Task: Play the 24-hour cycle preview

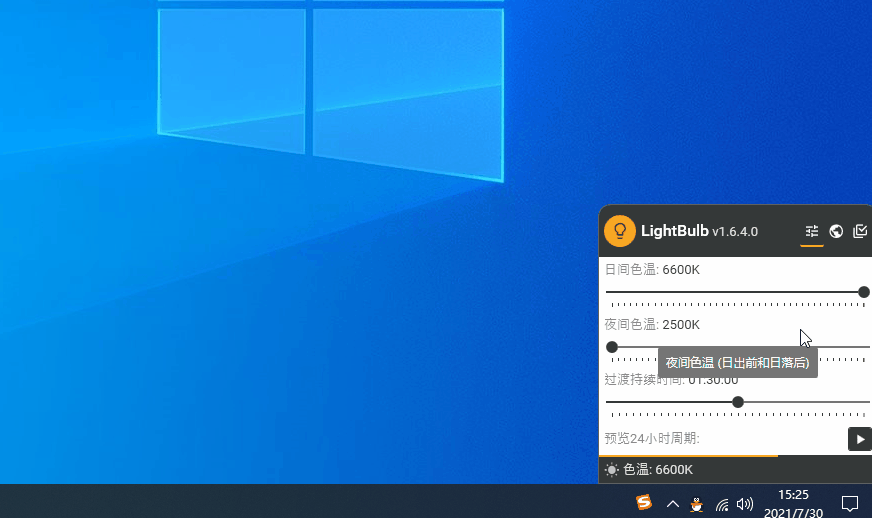Action: click(859, 439)
